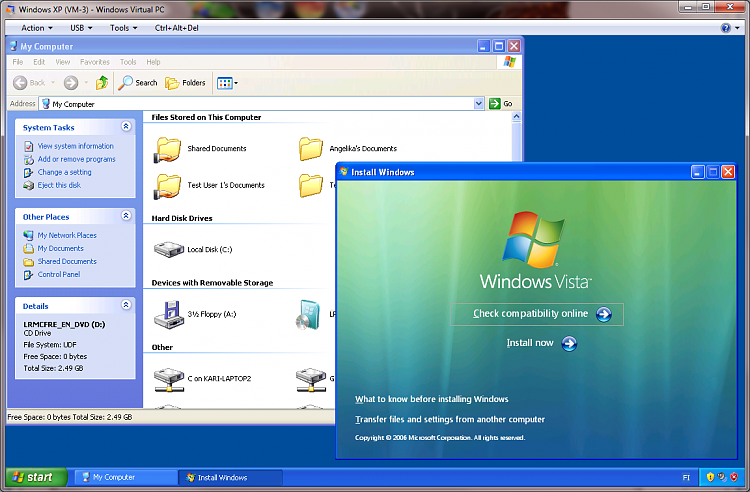Click the View system information icon
750x492 pixels.
29,146
